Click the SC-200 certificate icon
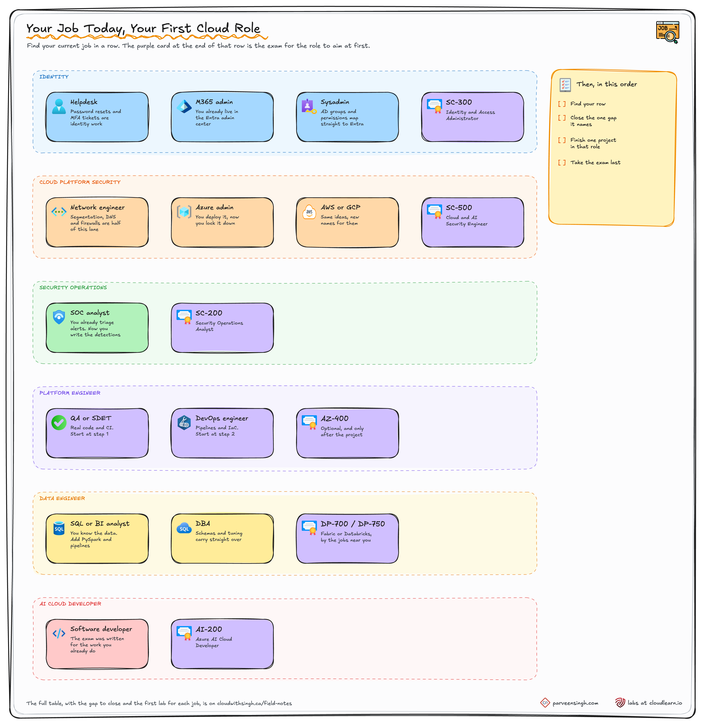The image size is (705, 728). 184,317
